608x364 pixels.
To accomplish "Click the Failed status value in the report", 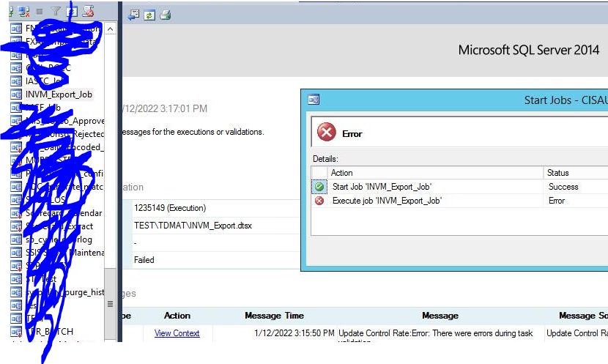I will tap(144, 260).
